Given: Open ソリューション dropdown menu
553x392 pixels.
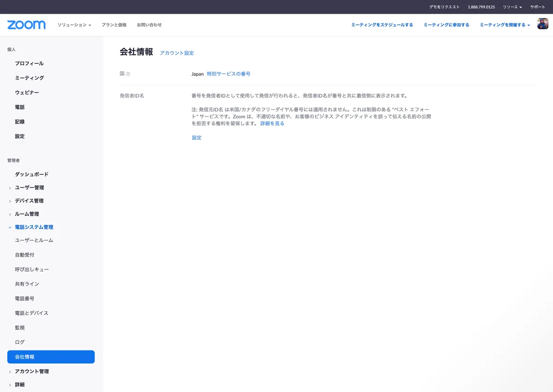Looking at the screenshot, I should pos(74,25).
